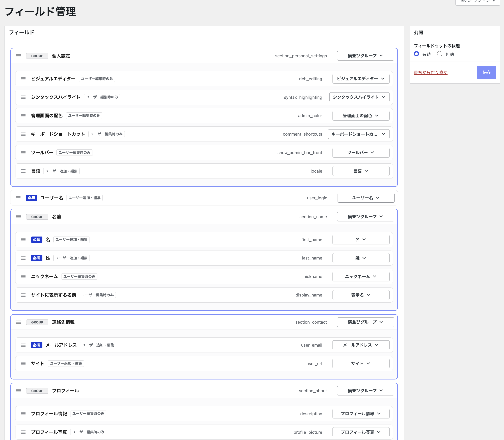Click the ユーザー編集時のみ tag on ニックネーム row

tap(79, 276)
